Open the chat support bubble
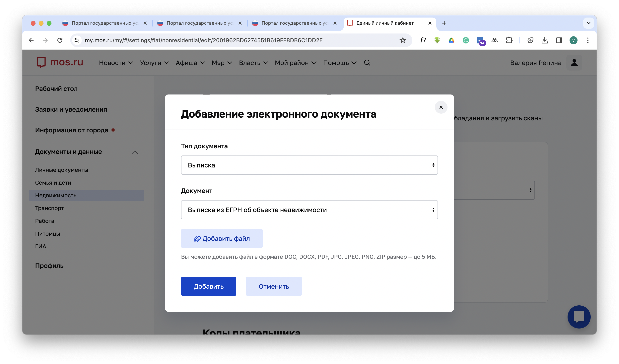Screen dimensions: 619x364 [x=579, y=317]
